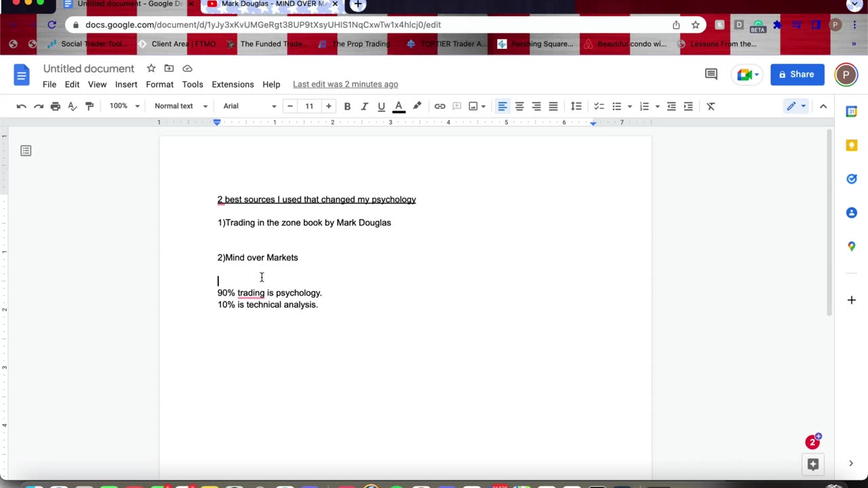
Task: Open the File menu
Action: pos(50,85)
